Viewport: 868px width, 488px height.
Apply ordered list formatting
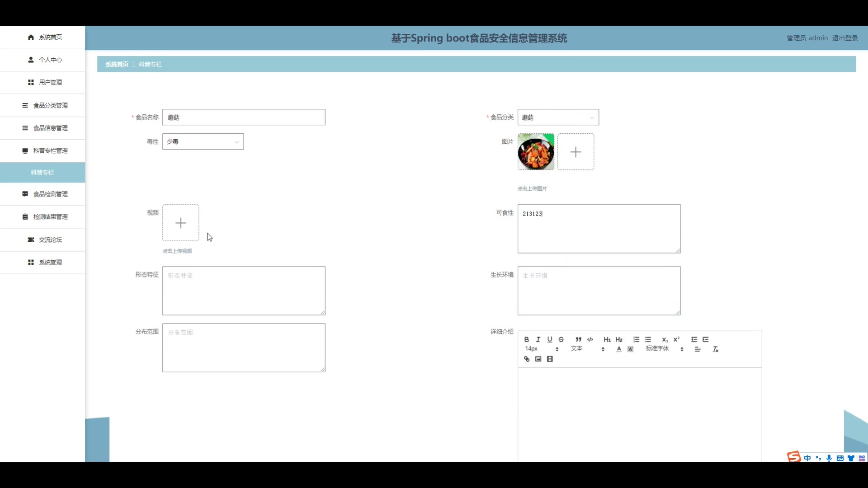(x=636, y=339)
